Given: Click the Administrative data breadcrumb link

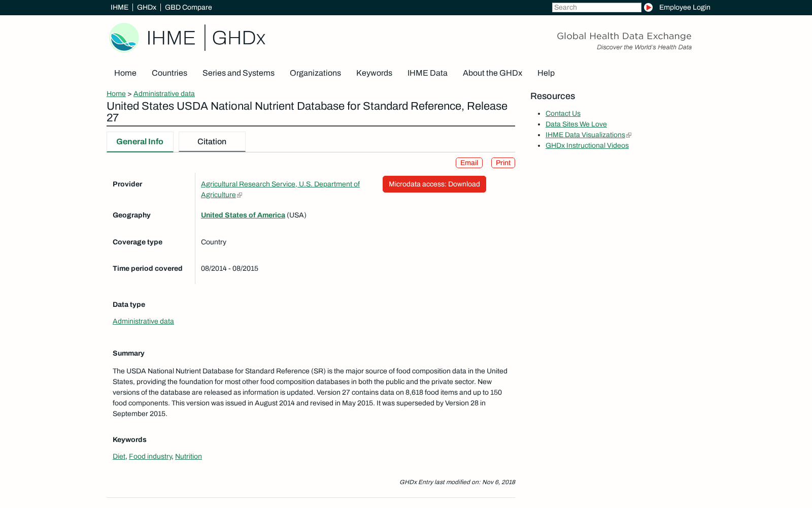Looking at the screenshot, I should tap(164, 93).
